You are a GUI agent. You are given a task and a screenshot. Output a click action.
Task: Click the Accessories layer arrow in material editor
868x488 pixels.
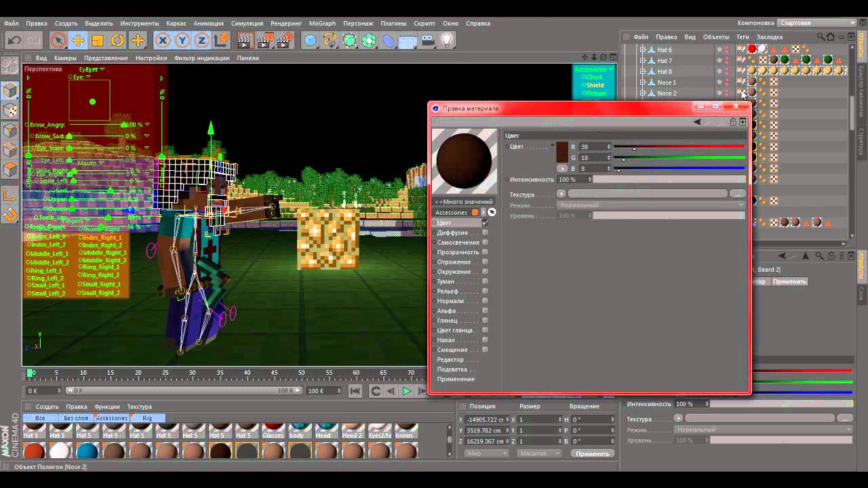click(x=484, y=212)
